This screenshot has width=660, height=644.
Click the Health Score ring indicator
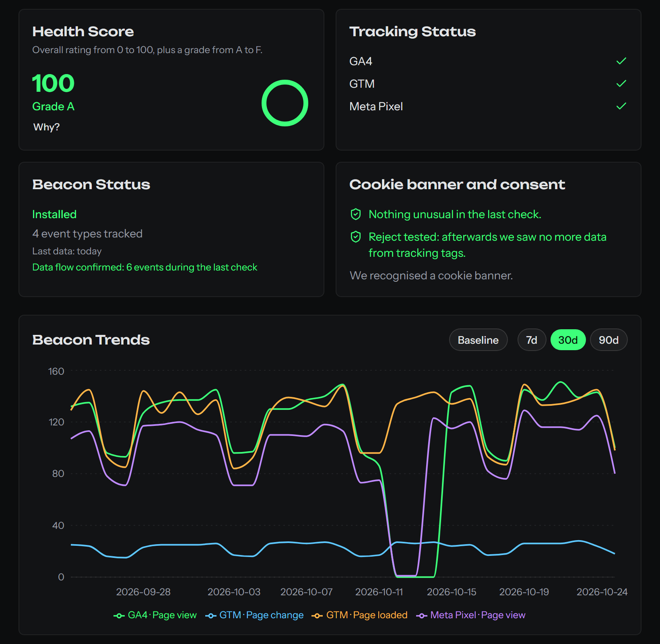tap(285, 103)
